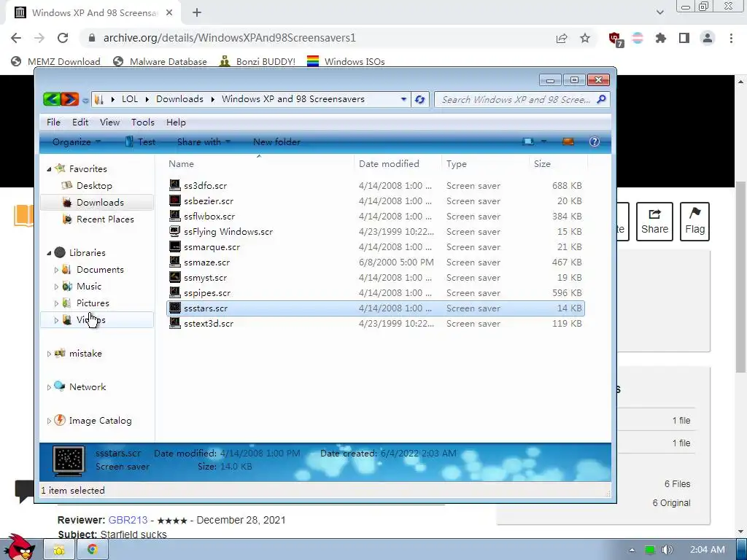
Task: Expand the Pictures library
Action: (56, 303)
